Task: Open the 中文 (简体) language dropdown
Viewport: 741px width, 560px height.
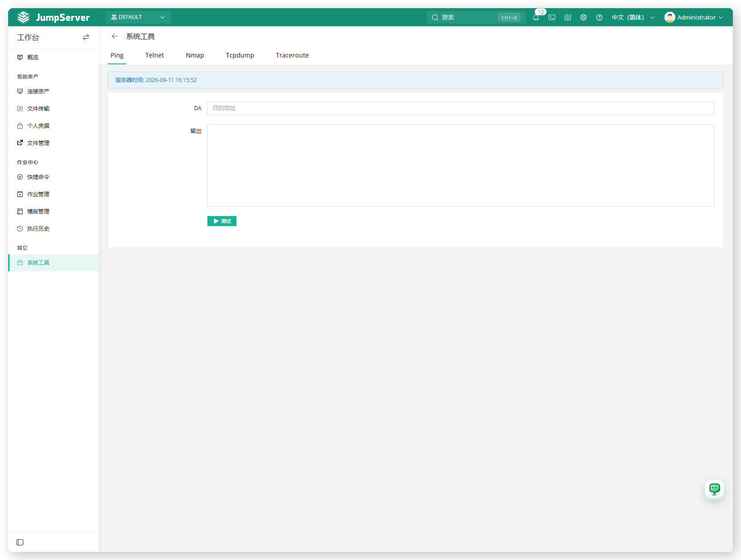Action: (x=633, y=18)
